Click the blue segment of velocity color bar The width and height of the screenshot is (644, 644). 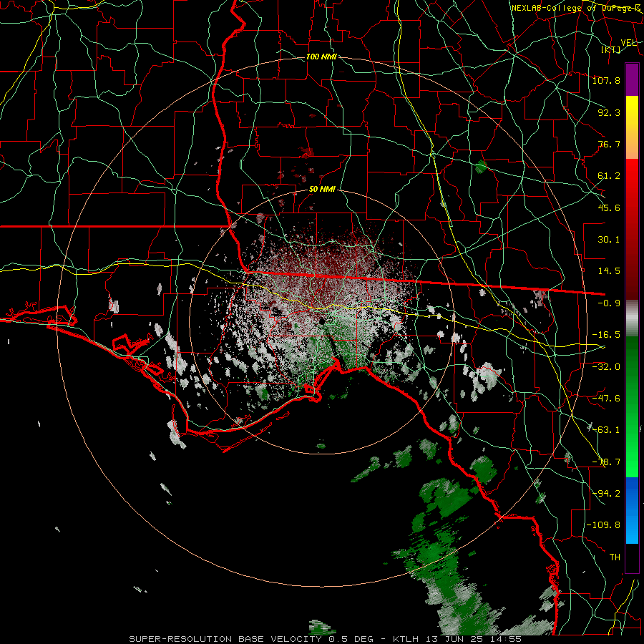tap(632, 510)
